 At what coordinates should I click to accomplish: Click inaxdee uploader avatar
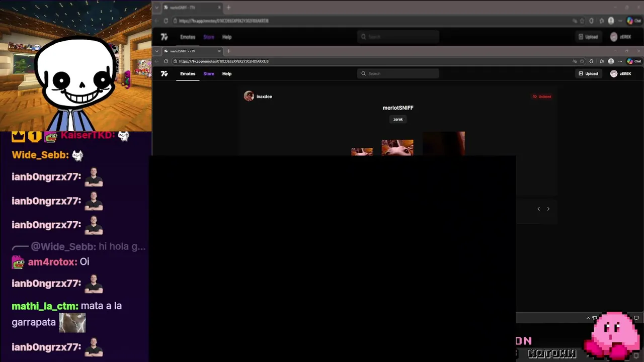[x=249, y=97]
